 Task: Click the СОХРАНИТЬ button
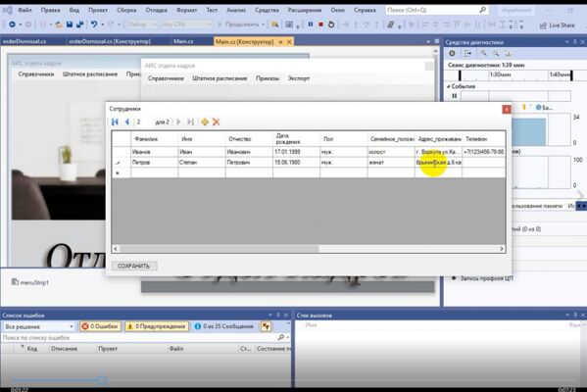click(134, 266)
